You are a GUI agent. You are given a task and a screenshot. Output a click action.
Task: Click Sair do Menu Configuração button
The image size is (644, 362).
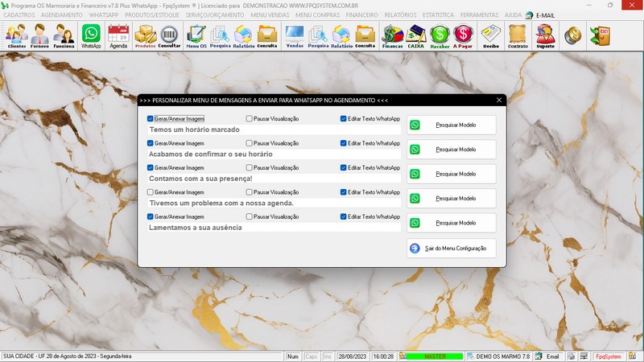(x=452, y=249)
